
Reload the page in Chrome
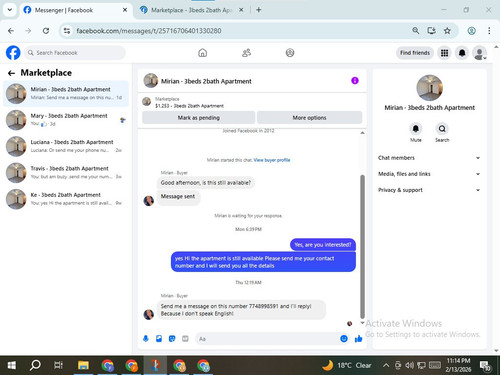(x=46, y=31)
